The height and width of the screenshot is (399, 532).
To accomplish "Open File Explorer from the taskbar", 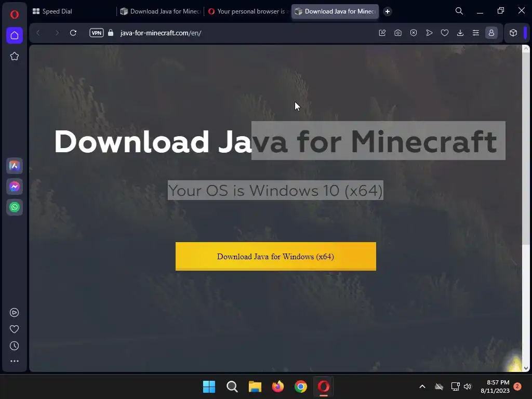I will (x=255, y=387).
